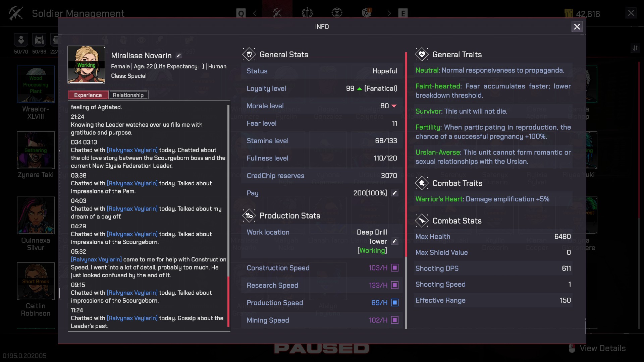This screenshot has height=362, width=644.
Task: Click the Faint-hearted trait description
Action: click(x=493, y=91)
